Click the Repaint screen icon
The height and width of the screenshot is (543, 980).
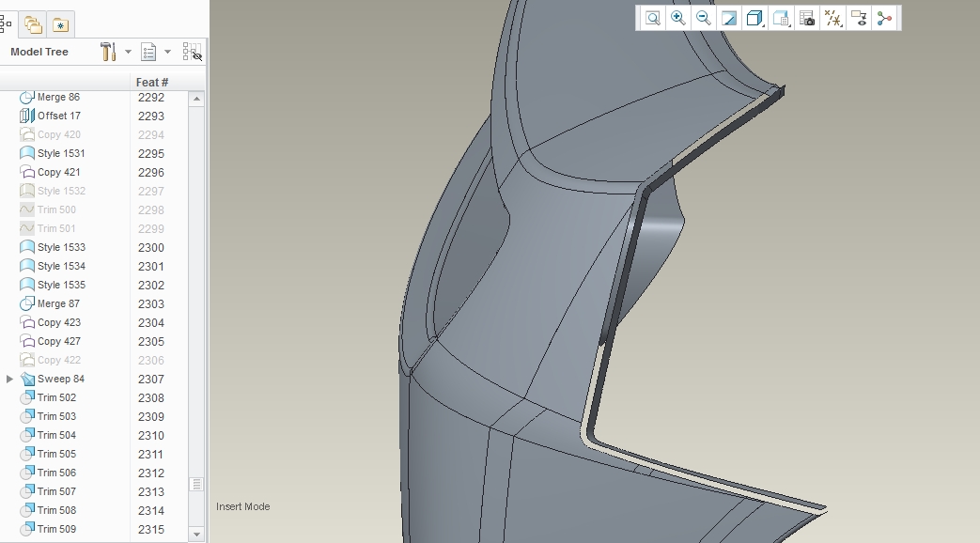pos(729,18)
